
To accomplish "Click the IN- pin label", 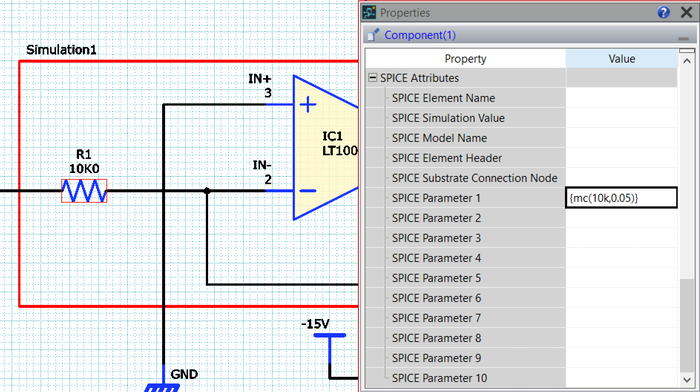I will 262,165.
